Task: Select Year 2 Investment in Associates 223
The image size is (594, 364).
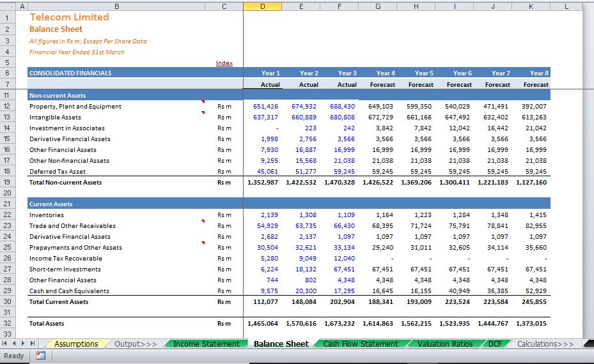Action: tap(311, 128)
